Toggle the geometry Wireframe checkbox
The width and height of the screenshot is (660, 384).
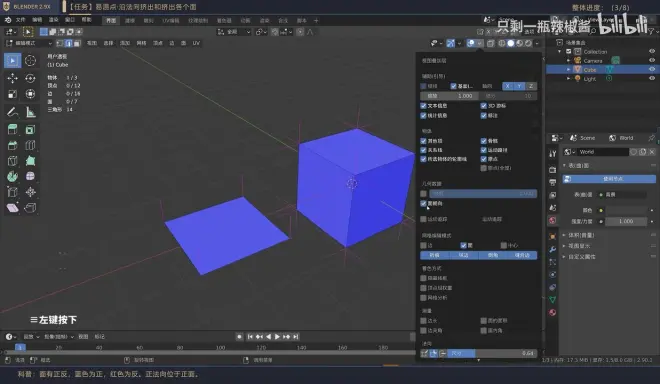[x=423, y=194]
